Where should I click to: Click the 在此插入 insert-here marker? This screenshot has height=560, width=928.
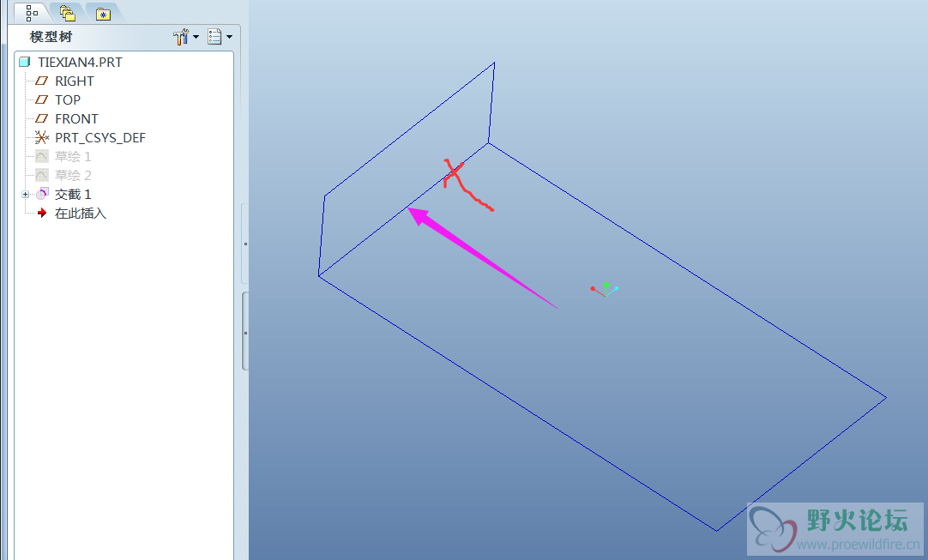click(x=81, y=214)
